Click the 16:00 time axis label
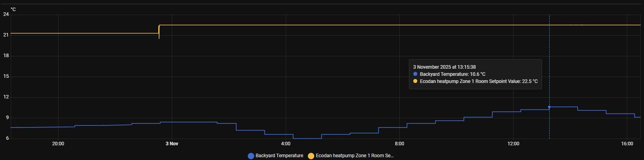Screen dimensions: 644x160 click(627, 144)
